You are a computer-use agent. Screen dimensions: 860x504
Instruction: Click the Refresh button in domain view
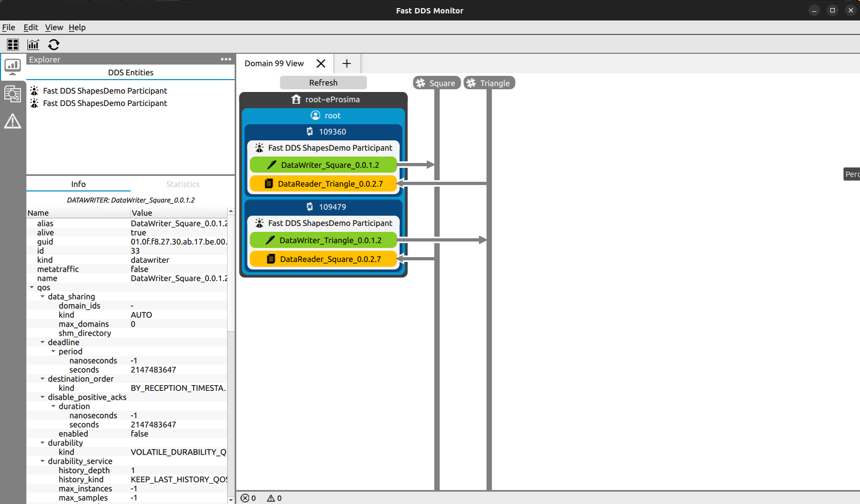pos(323,82)
